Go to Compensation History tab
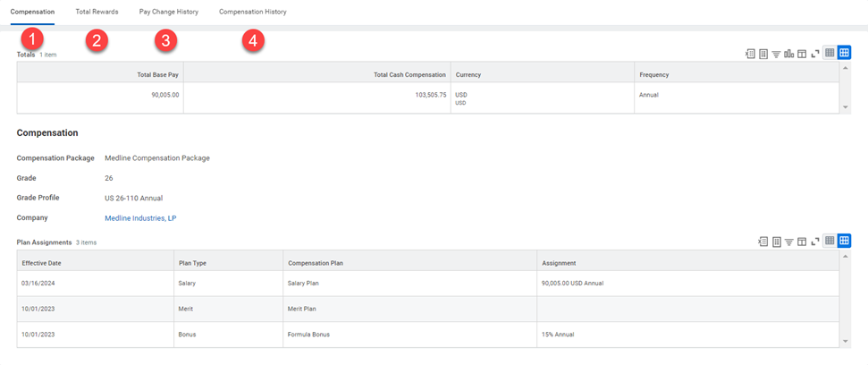The height and width of the screenshot is (365, 868). click(253, 13)
